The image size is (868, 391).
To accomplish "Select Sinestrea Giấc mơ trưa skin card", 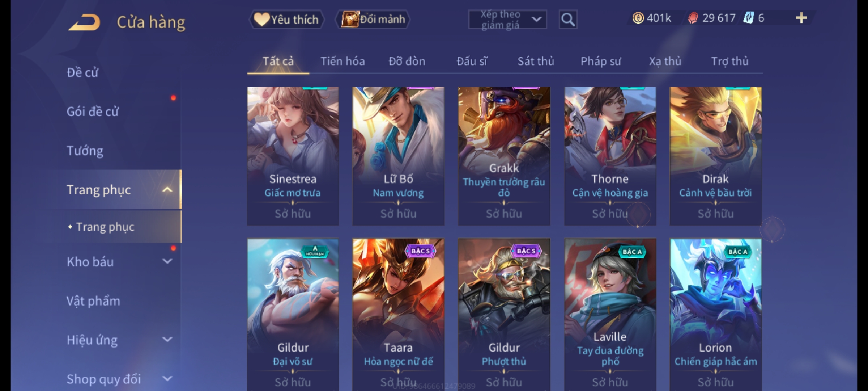I will 293,156.
